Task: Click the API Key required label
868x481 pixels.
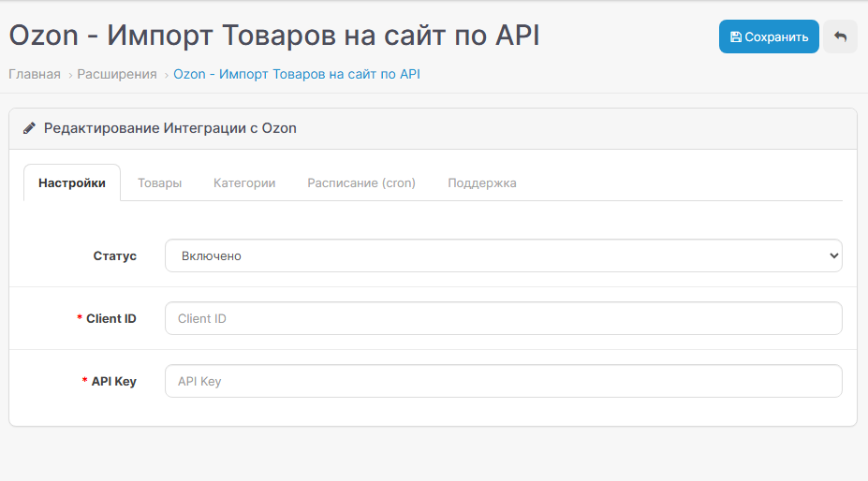Action: (113, 381)
